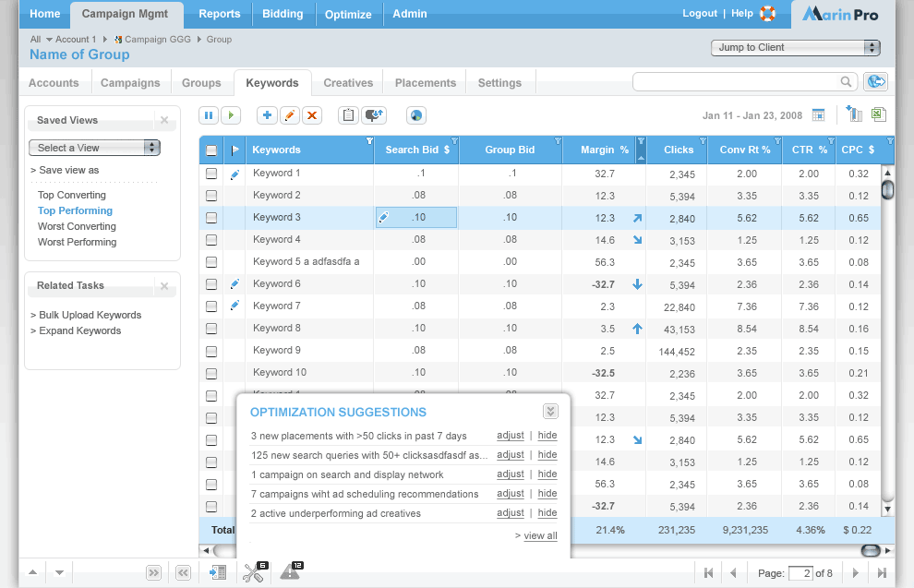
Task: Click the blue plus add keyword icon
Action: 267,115
